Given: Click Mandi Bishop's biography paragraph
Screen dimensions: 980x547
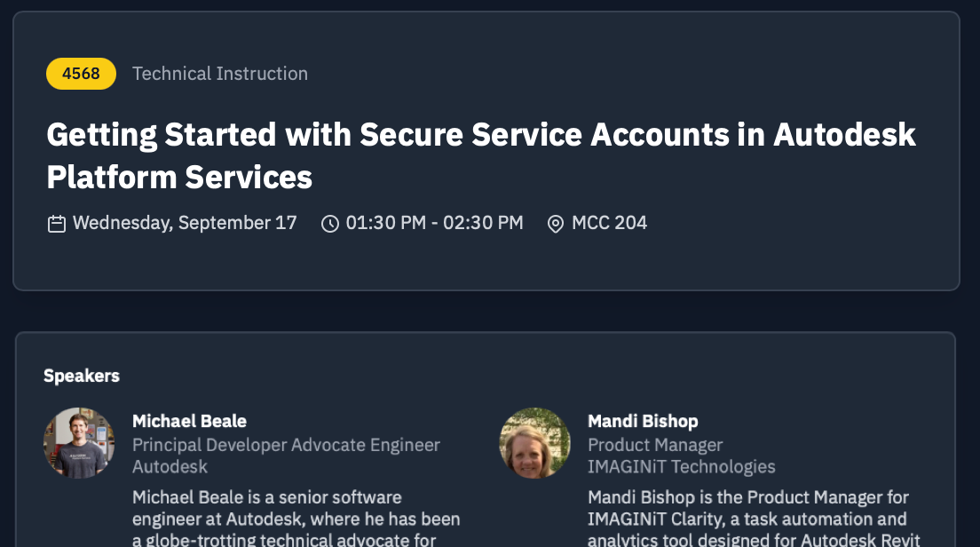Looking at the screenshot, I should (755, 519).
